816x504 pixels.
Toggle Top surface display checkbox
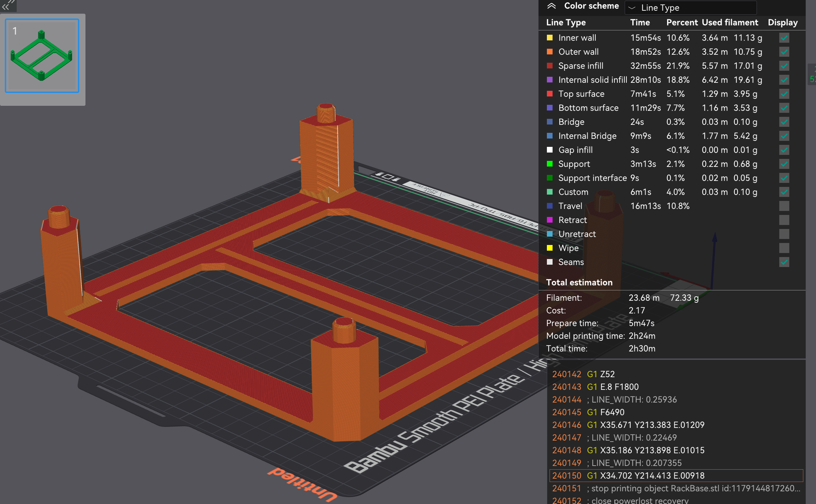(784, 94)
